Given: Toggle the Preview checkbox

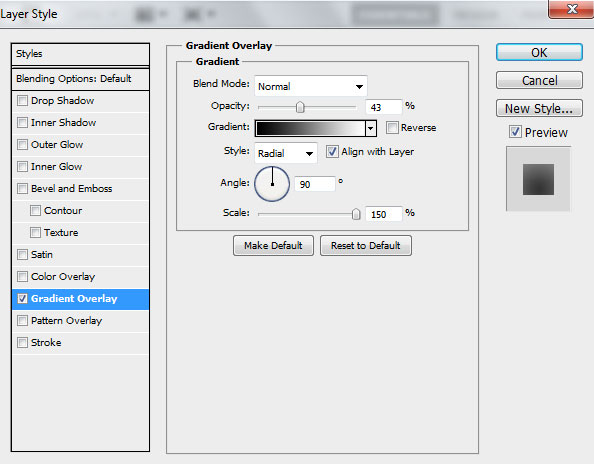Looking at the screenshot, I should (x=515, y=132).
